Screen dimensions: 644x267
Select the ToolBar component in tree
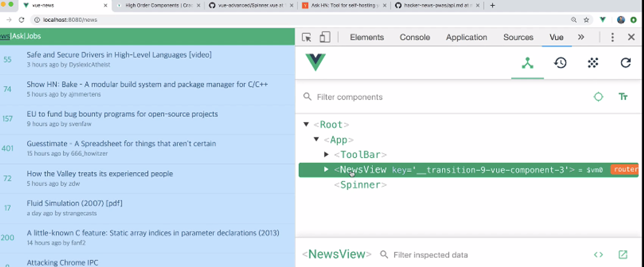(361, 155)
